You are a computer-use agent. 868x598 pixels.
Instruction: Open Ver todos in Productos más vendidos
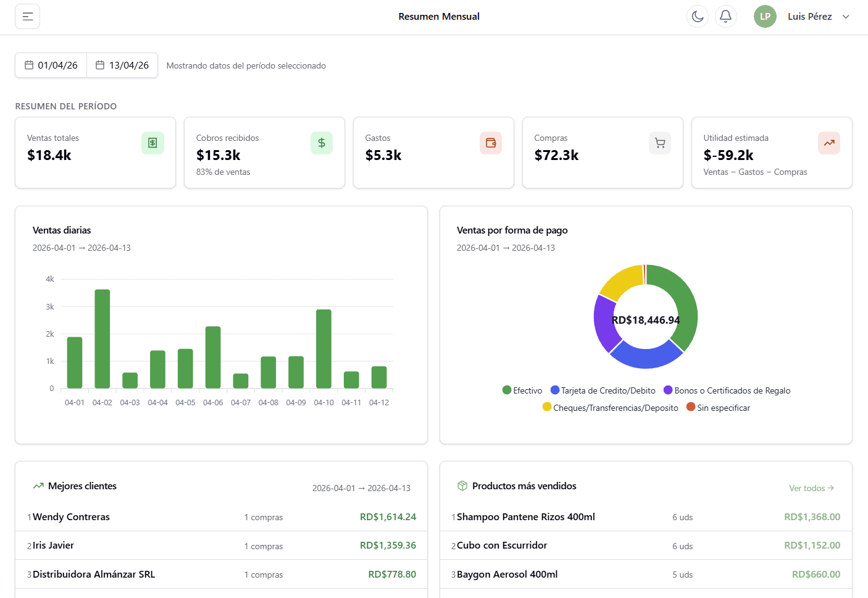[811, 488]
